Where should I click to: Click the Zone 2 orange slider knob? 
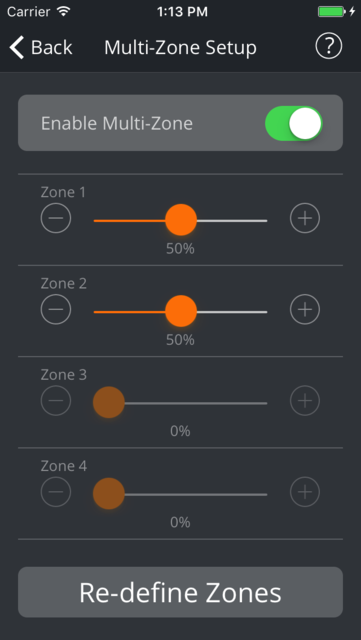click(x=181, y=311)
